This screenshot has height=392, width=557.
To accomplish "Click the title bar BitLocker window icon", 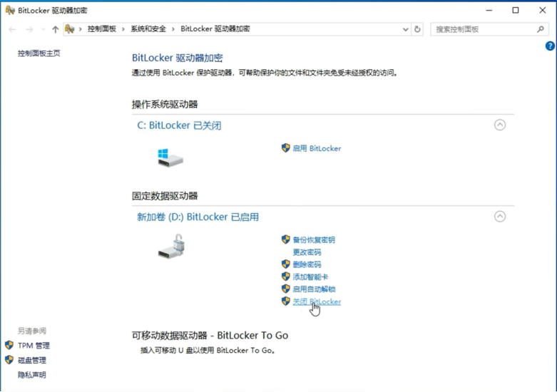I will [x=10, y=10].
